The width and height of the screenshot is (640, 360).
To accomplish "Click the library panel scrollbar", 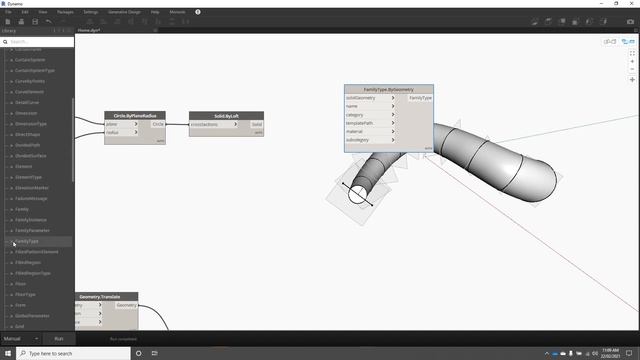I will [73, 140].
